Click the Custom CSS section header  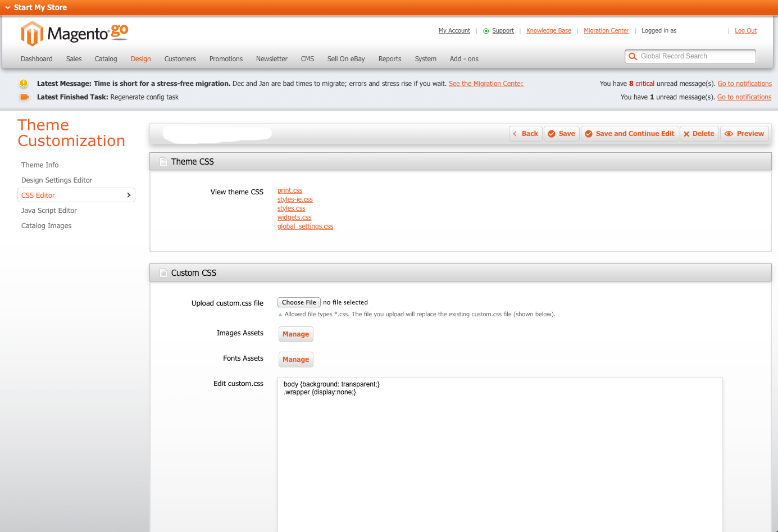coord(461,273)
